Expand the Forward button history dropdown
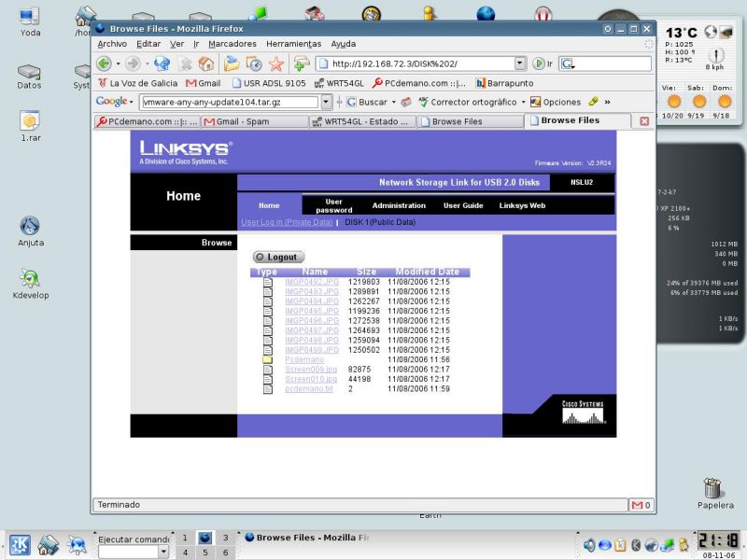 tap(147, 63)
